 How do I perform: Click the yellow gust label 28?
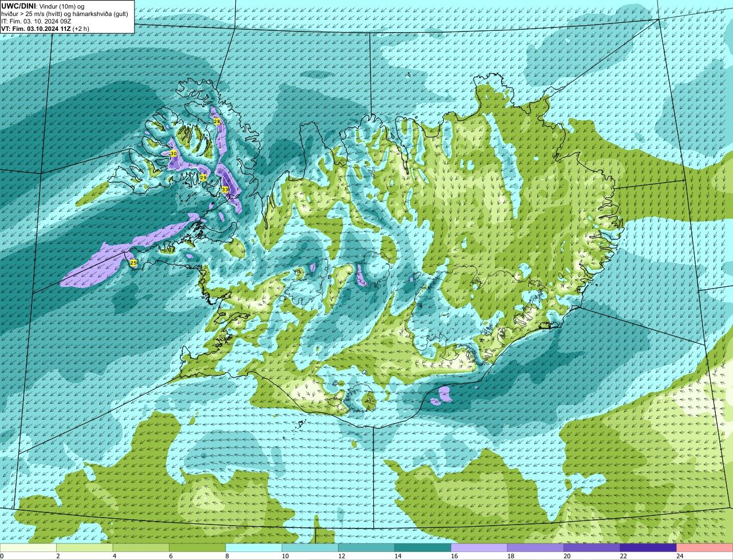216,121
